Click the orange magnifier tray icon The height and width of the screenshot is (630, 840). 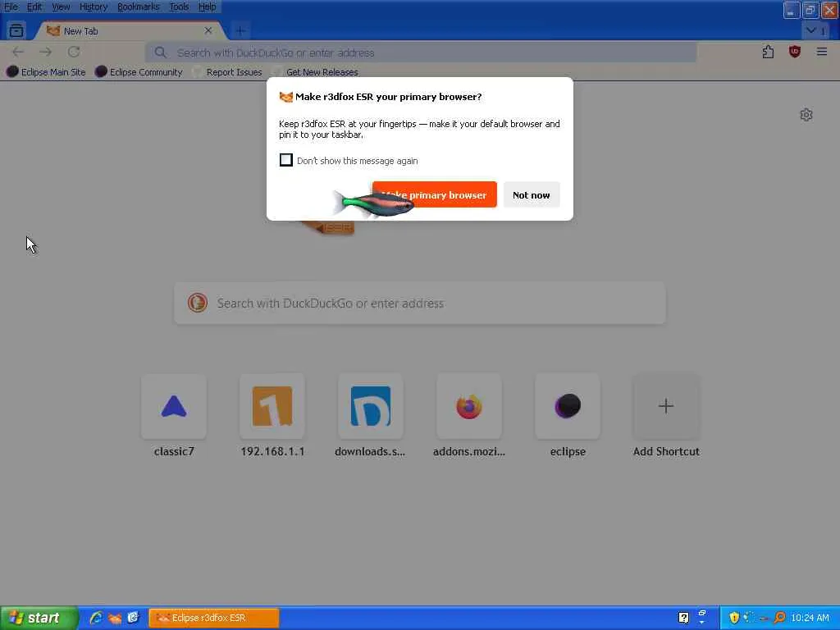(779, 618)
